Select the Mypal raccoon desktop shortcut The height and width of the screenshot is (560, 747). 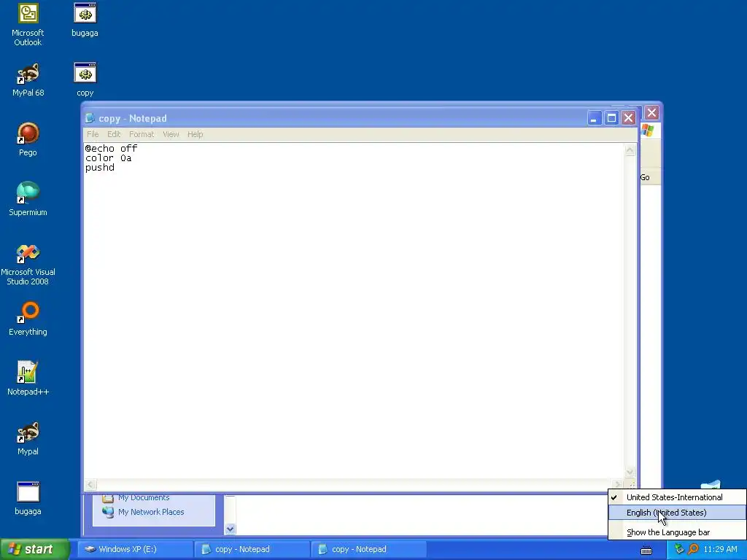tap(28, 438)
